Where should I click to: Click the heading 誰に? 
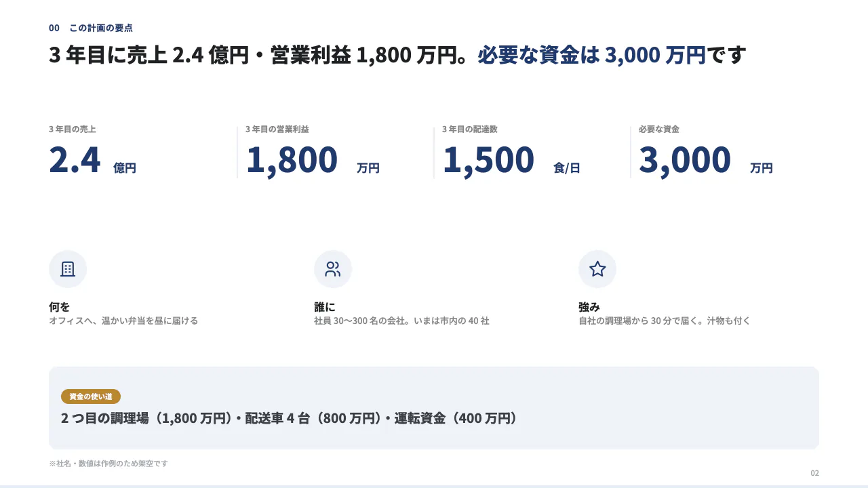324,307
